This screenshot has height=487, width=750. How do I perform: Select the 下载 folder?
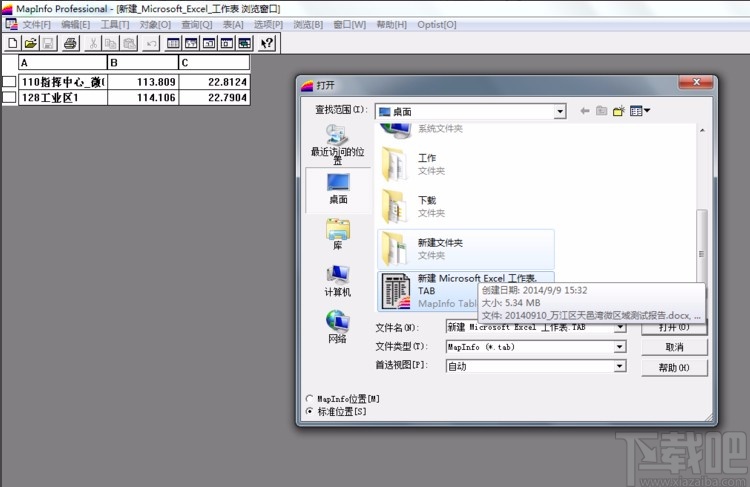(x=465, y=206)
